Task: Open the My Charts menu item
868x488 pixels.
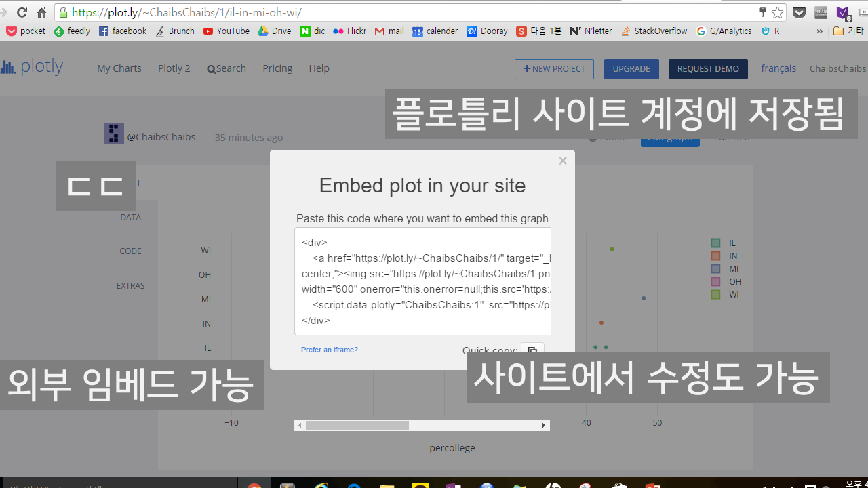Action: tap(119, 68)
